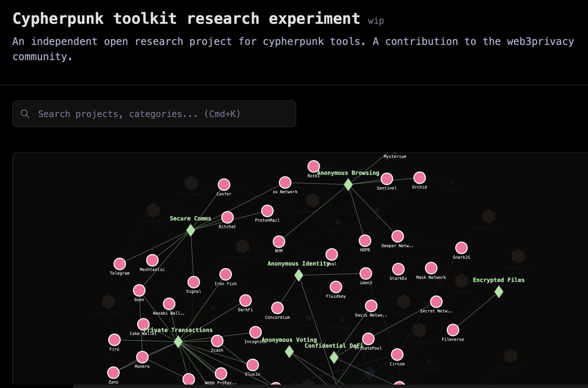Select the Confer node in the graph

224,185
